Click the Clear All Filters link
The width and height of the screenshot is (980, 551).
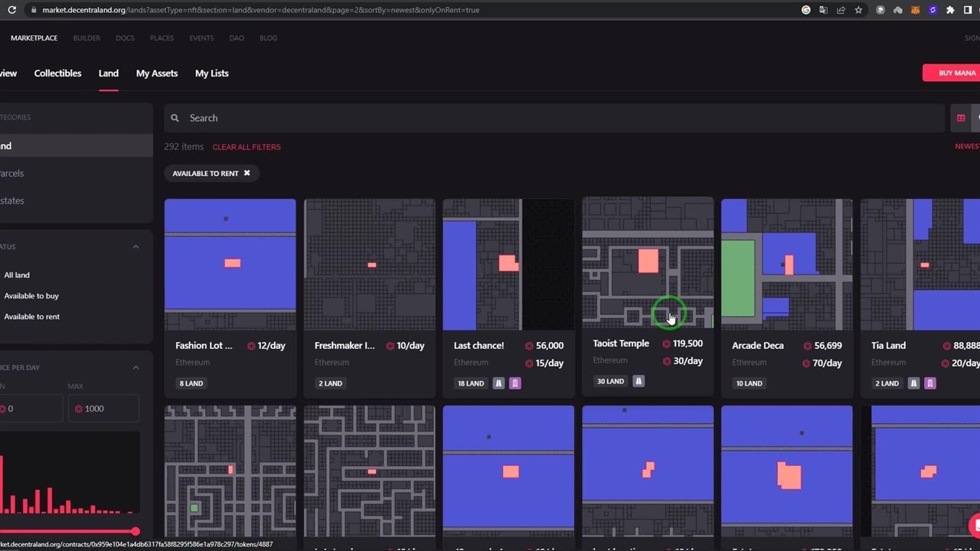[247, 147]
